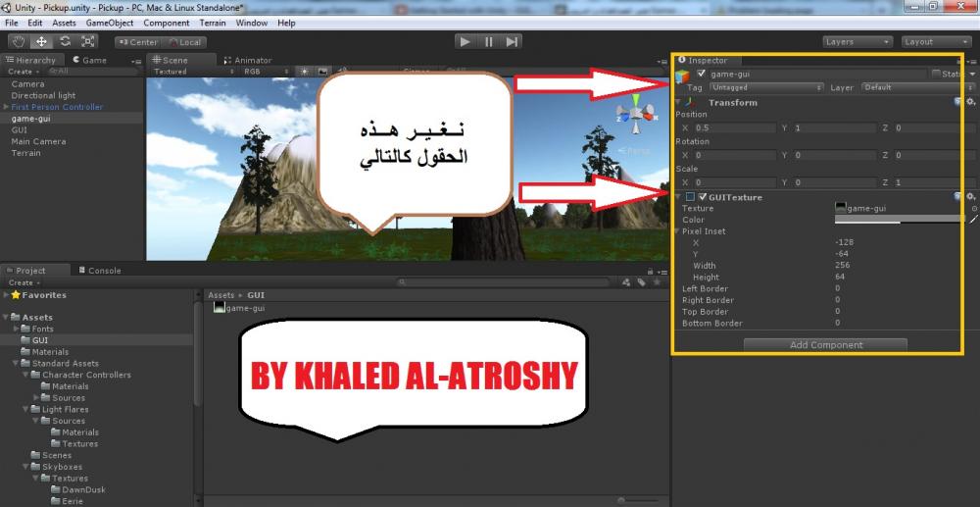Open the Tag dropdown Untagged

pyautogui.click(x=766, y=87)
